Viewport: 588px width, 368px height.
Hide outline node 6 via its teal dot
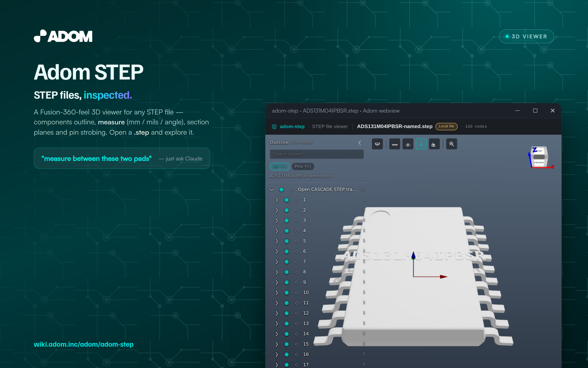click(x=287, y=251)
